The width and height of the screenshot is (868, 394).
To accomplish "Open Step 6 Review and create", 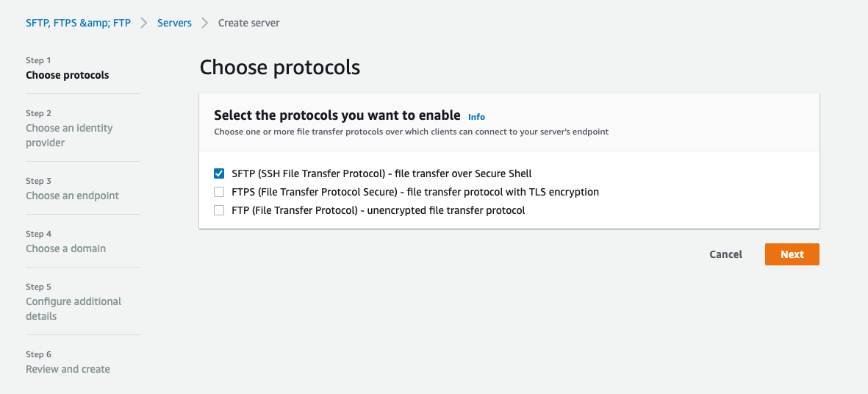I will (x=68, y=369).
